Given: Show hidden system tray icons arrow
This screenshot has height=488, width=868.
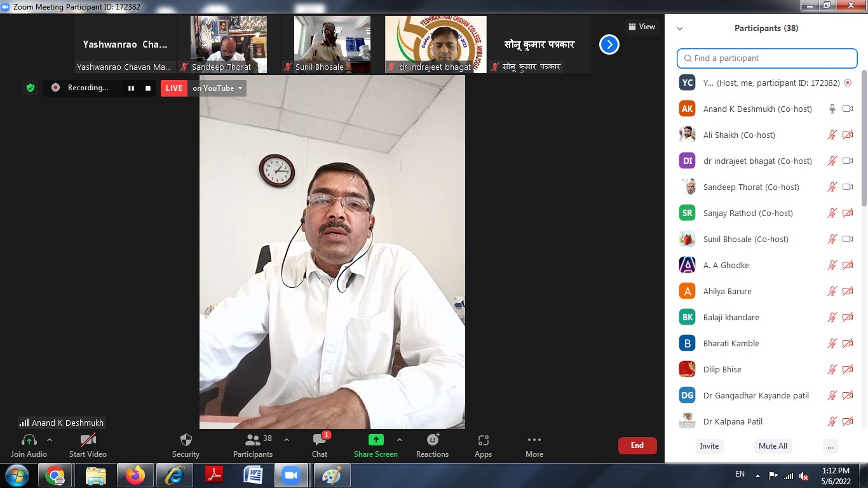Looking at the screenshot, I should coord(757,475).
